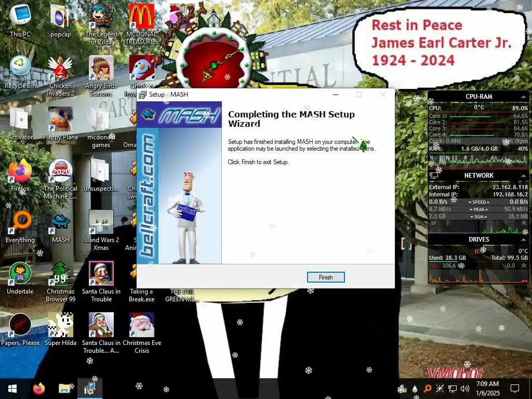Open the popcap desktop shortcut

[x=60, y=21]
